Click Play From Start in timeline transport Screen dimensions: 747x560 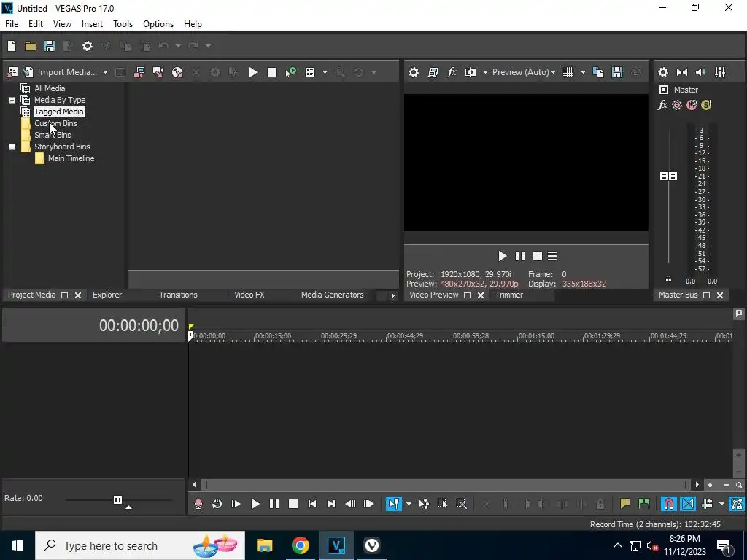point(236,504)
